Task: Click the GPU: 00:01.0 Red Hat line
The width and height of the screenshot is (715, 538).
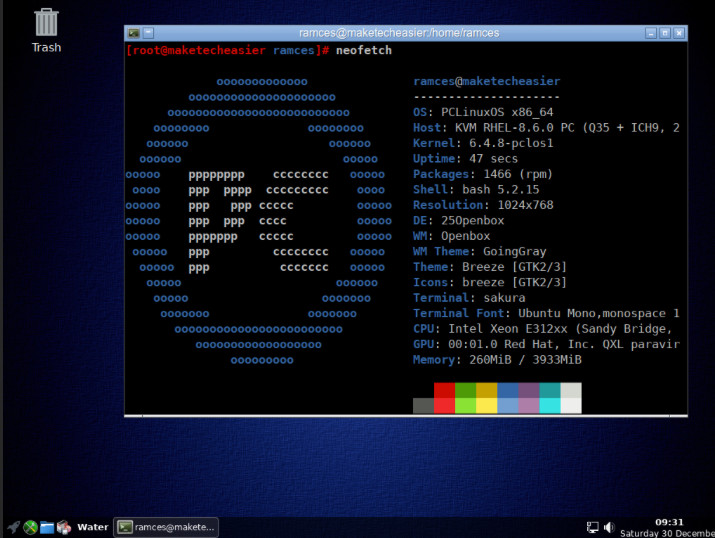Action: [546, 345]
